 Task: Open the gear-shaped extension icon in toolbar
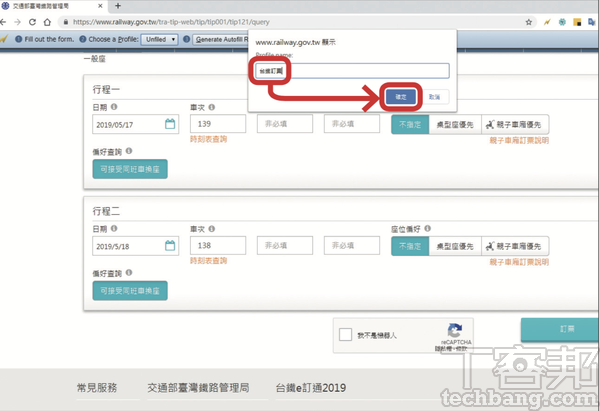coord(562,22)
